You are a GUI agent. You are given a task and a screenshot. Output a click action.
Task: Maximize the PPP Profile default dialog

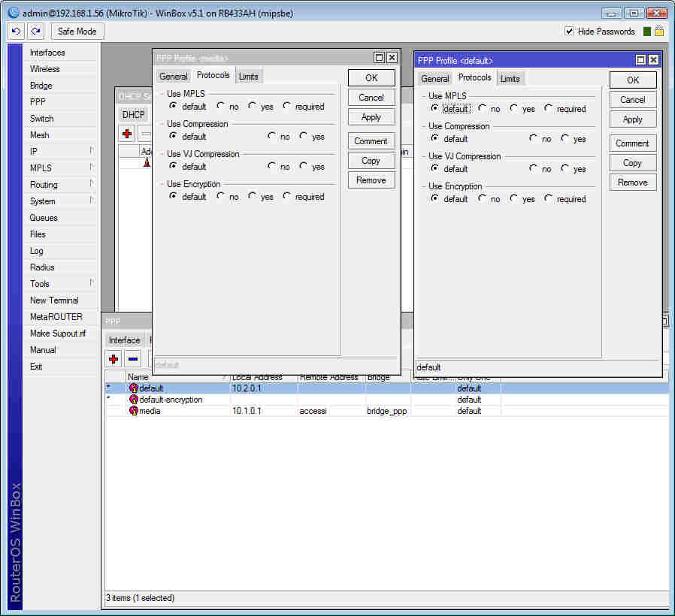[x=641, y=60]
